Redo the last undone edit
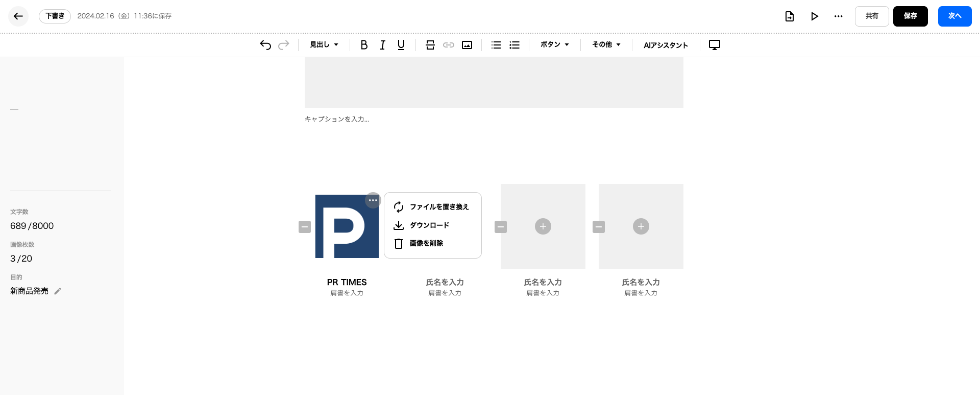This screenshot has width=980, height=395. [284, 45]
